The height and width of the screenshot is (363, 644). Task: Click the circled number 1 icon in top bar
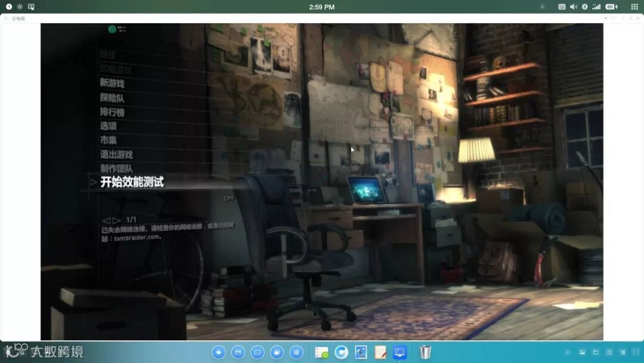coord(8,7)
